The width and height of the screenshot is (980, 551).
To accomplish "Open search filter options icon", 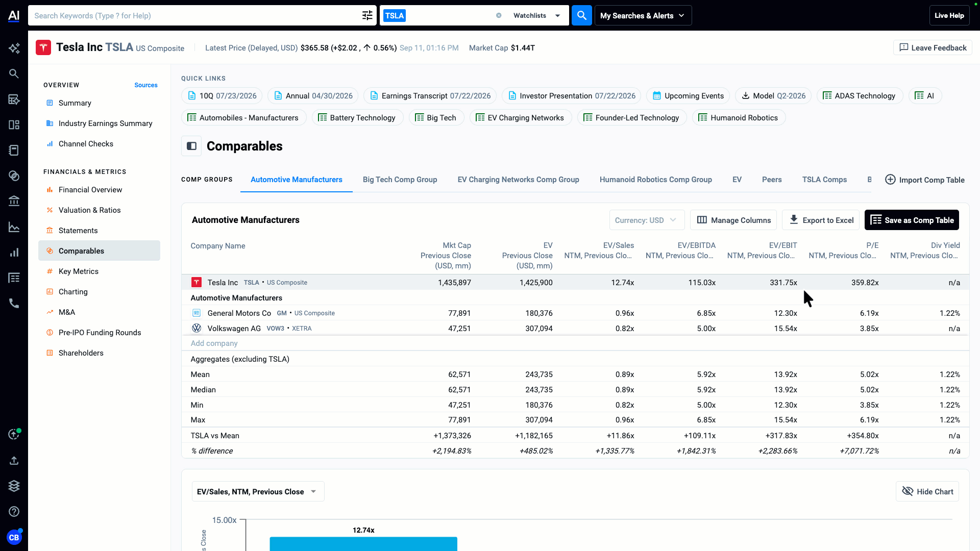I will point(367,15).
